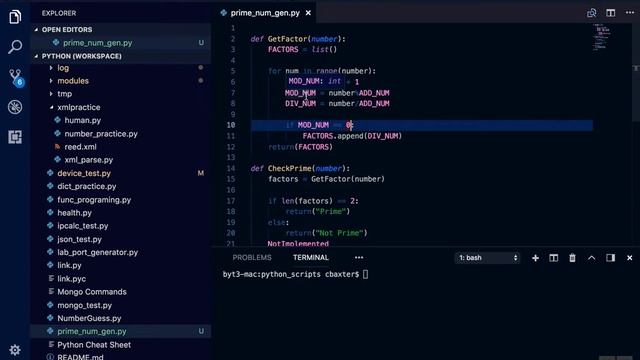Screen dimensions: 640x360
Task: Open editor More Actions ellipsis
Action: click(x=630, y=13)
